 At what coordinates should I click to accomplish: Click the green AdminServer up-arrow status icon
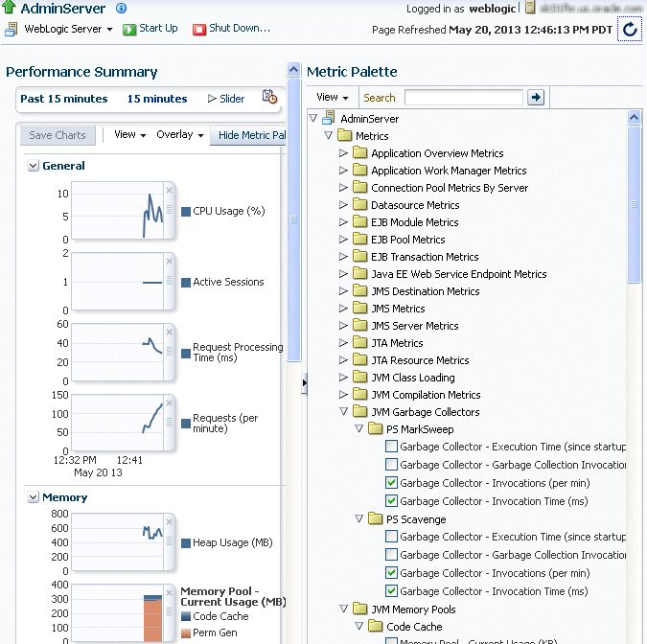click(x=9, y=7)
